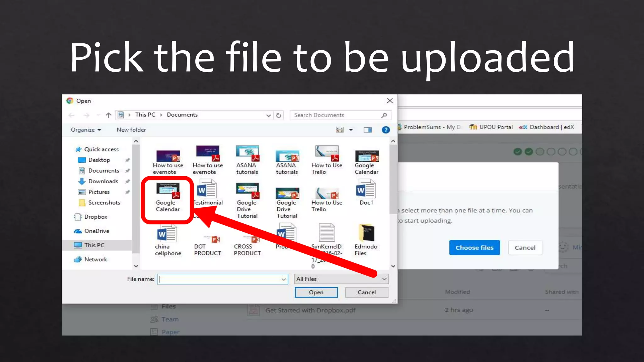The width and height of the screenshot is (644, 362).
Task: Click Documents in address breadcrumb
Action: (x=182, y=115)
